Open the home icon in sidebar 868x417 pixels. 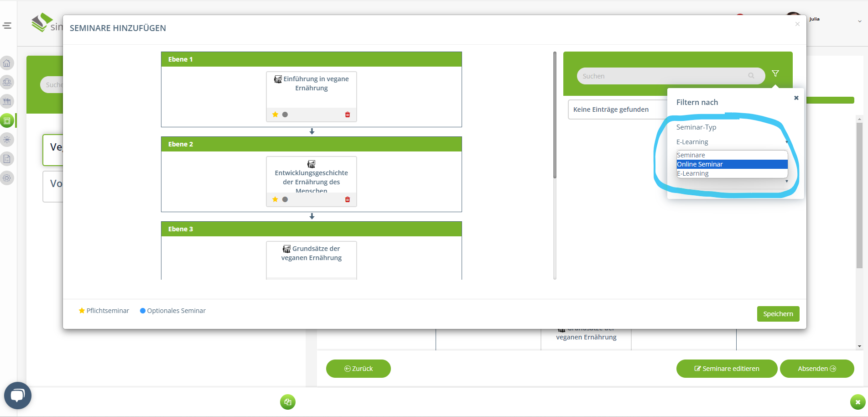point(7,63)
